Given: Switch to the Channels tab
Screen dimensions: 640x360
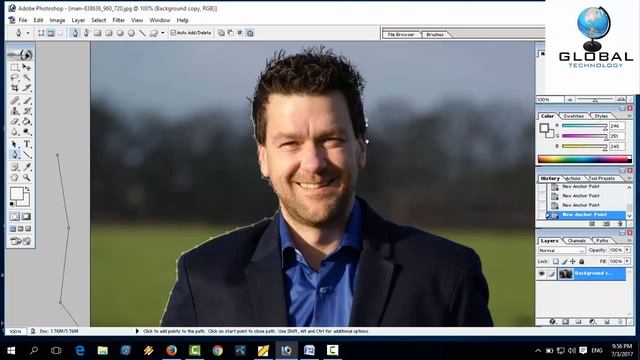Looking at the screenshot, I should pos(577,241).
